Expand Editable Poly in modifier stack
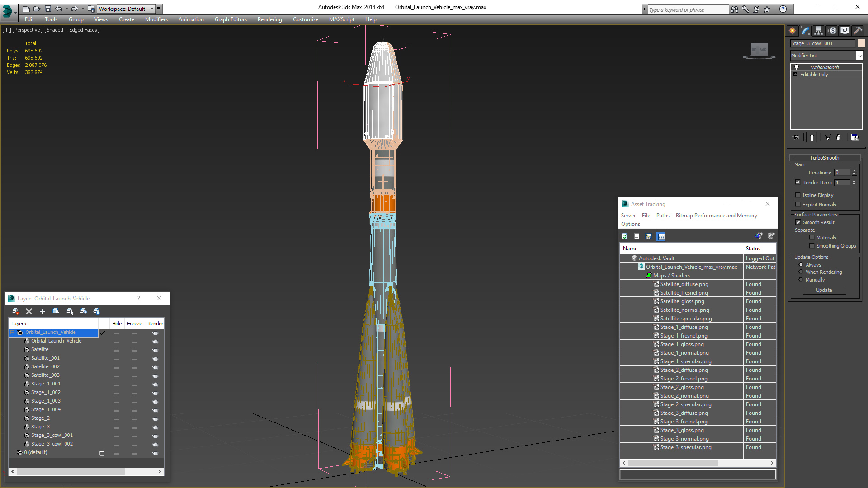Screen dimensions: 868x488 (795, 75)
